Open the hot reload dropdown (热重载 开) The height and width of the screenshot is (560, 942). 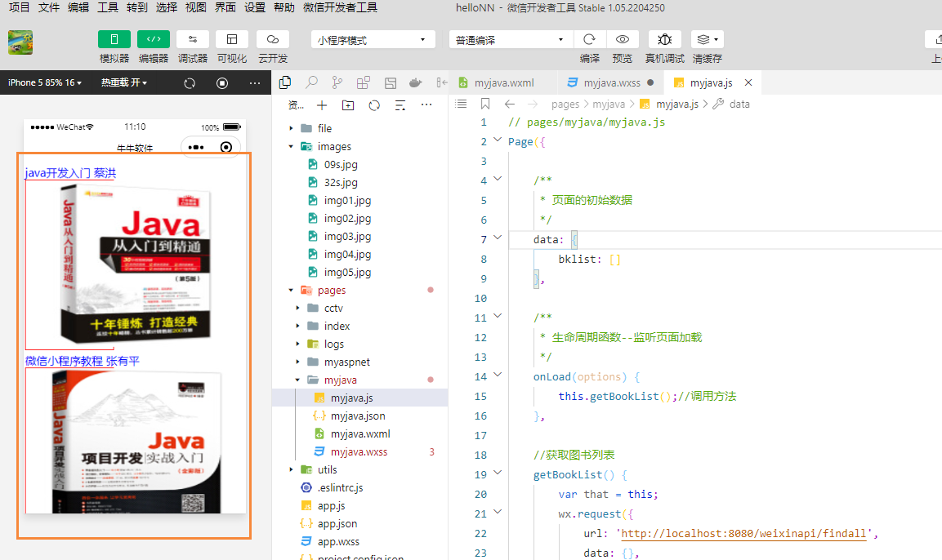click(123, 82)
